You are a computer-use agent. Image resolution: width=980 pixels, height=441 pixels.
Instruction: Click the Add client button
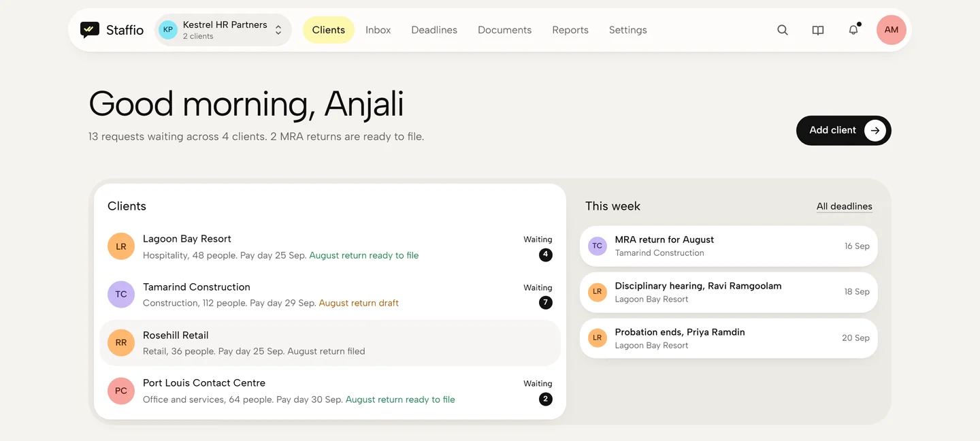pyautogui.click(x=844, y=130)
